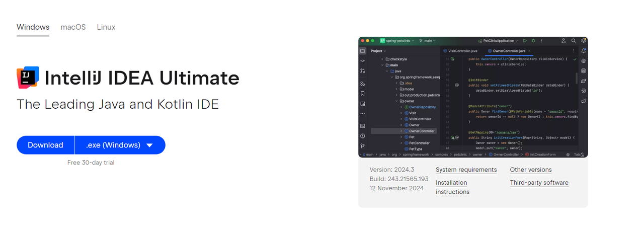Open the Git tool icon at sidebar bottom
Viewport: 644px width, 227px height.
tap(362, 145)
